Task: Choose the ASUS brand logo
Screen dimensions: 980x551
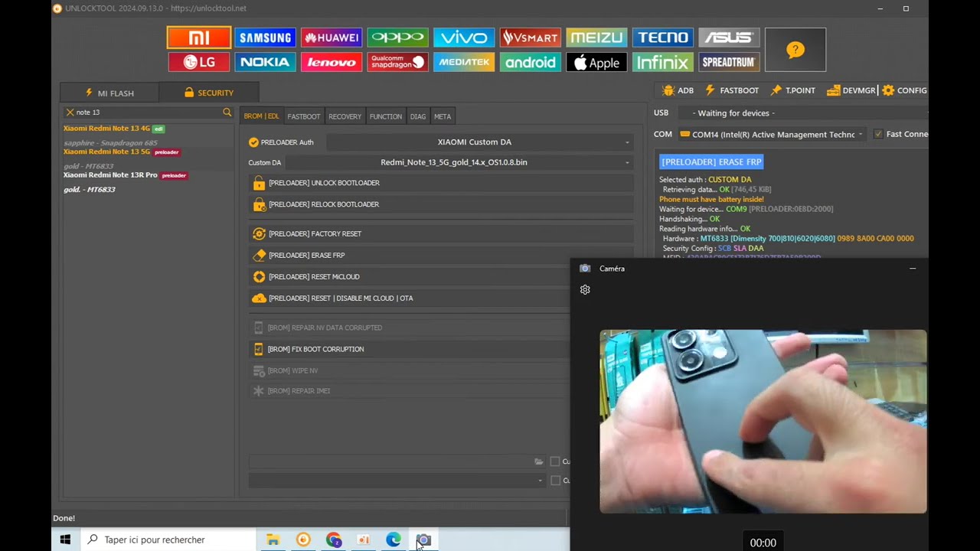Action: click(729, 37)
